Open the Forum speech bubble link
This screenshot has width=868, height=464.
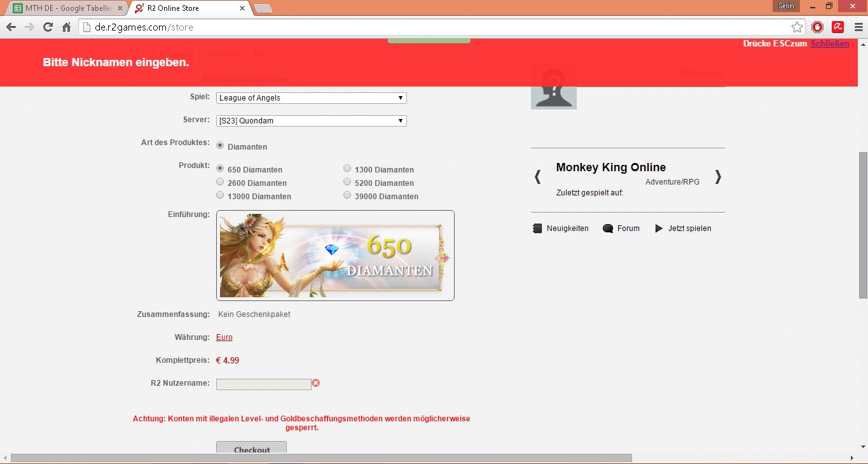point(608,228)
